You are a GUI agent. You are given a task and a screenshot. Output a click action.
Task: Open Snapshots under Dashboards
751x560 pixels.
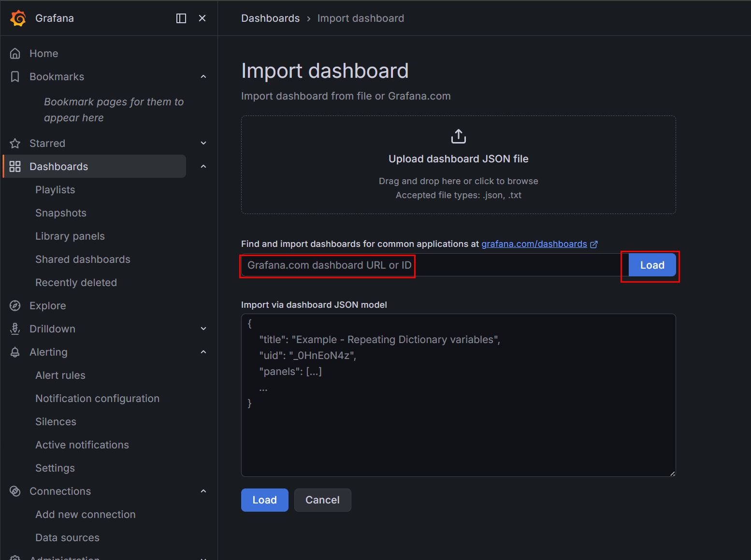[61, 213]
